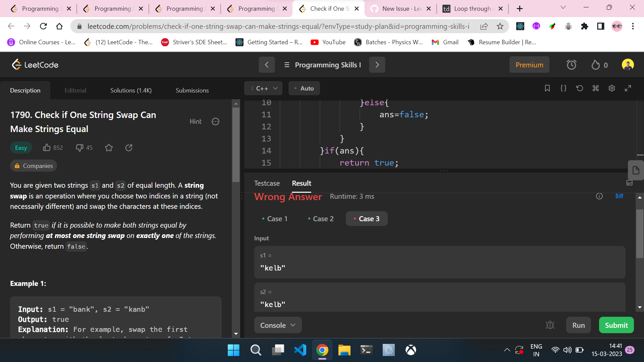Open the timer alarm clock icon

pyautogui.click(x=571, y=65)
